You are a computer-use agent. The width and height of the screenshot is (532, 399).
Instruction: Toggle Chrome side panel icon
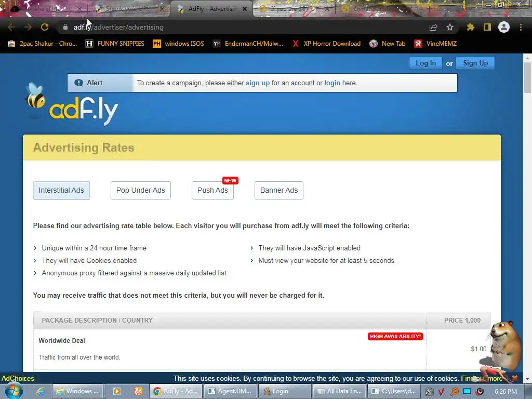[x=487, y=27]
